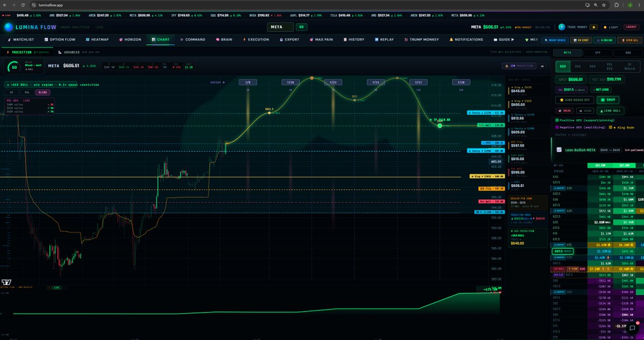Switch to the Heatmap tab
The image size is (644, 340).
[x=97, y=39]
